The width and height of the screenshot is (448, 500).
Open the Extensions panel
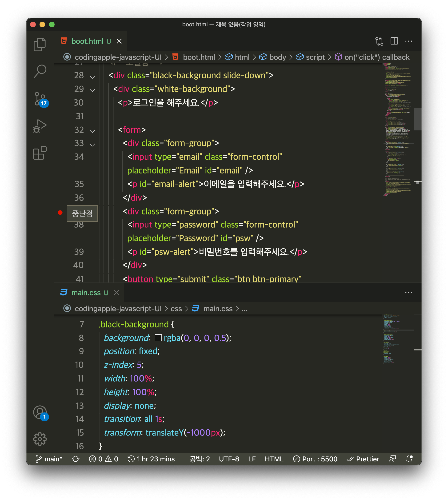coord(40,153)
